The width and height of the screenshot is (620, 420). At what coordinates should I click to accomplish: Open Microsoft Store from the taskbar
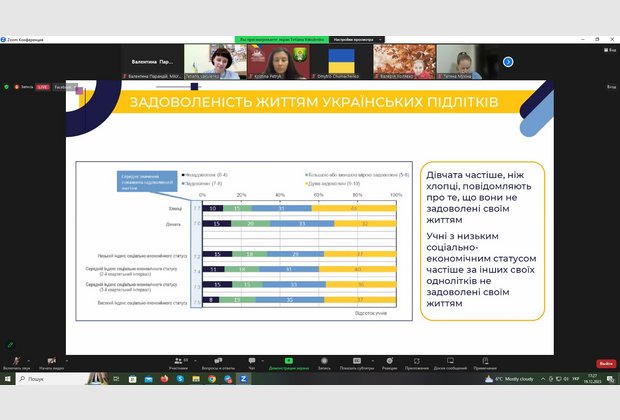(x=132, y=379)
